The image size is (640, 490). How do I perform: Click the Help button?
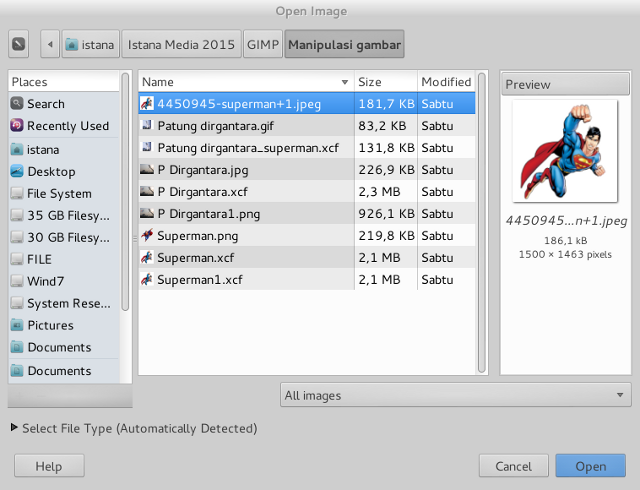(49, 466)
